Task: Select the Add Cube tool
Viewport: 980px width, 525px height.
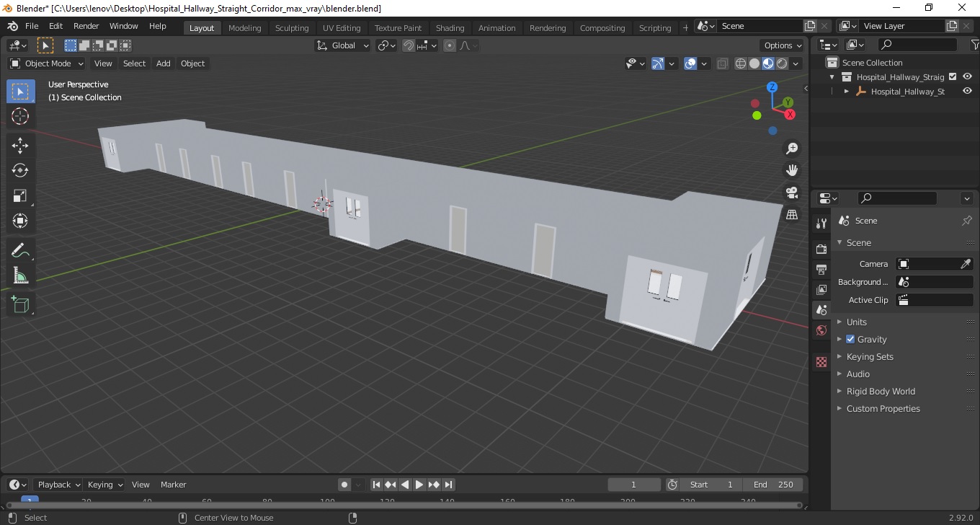Action: (20, 304)
